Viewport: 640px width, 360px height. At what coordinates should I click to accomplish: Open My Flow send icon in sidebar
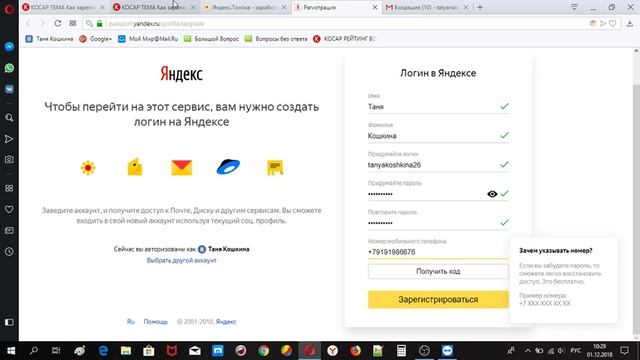(9, 139)
